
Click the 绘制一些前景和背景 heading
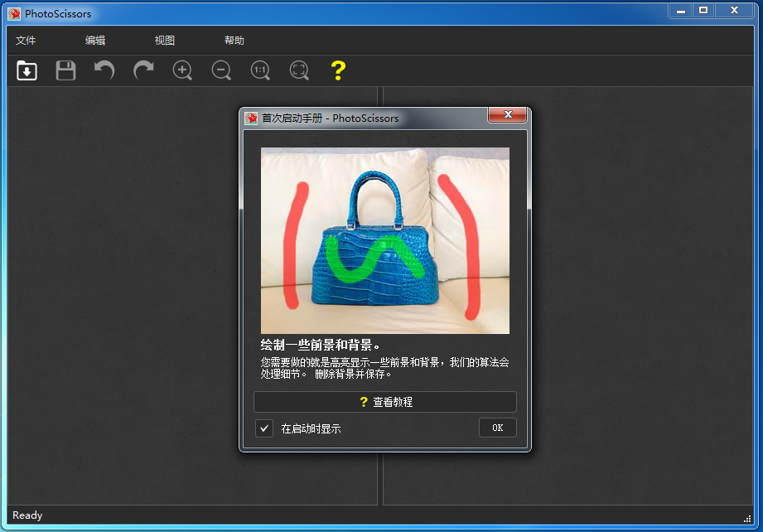[320, 345]
